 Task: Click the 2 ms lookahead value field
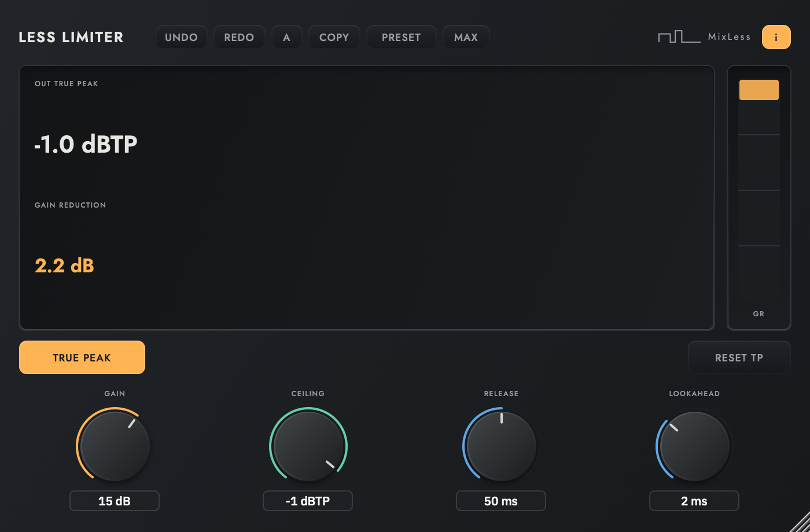(694, 501)
